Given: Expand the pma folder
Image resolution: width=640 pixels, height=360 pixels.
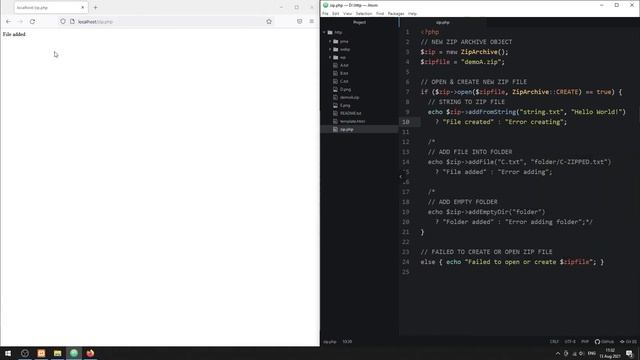Looking at the screenshot, I should click(x=330, y=41).
